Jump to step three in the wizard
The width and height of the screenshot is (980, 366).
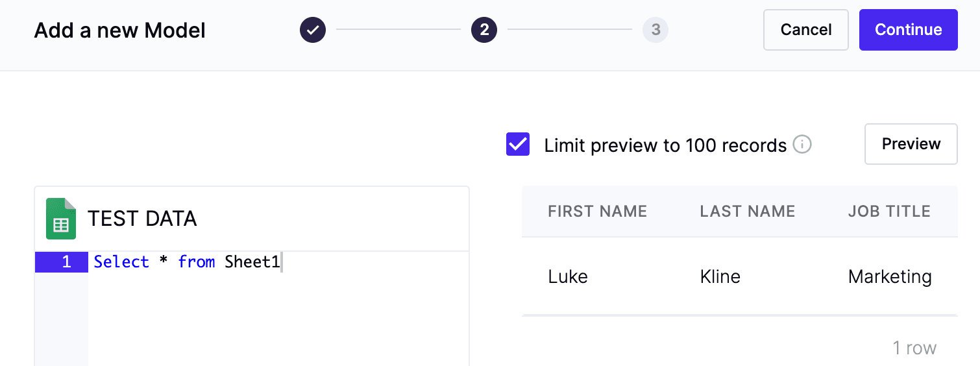tap(655, 30)
